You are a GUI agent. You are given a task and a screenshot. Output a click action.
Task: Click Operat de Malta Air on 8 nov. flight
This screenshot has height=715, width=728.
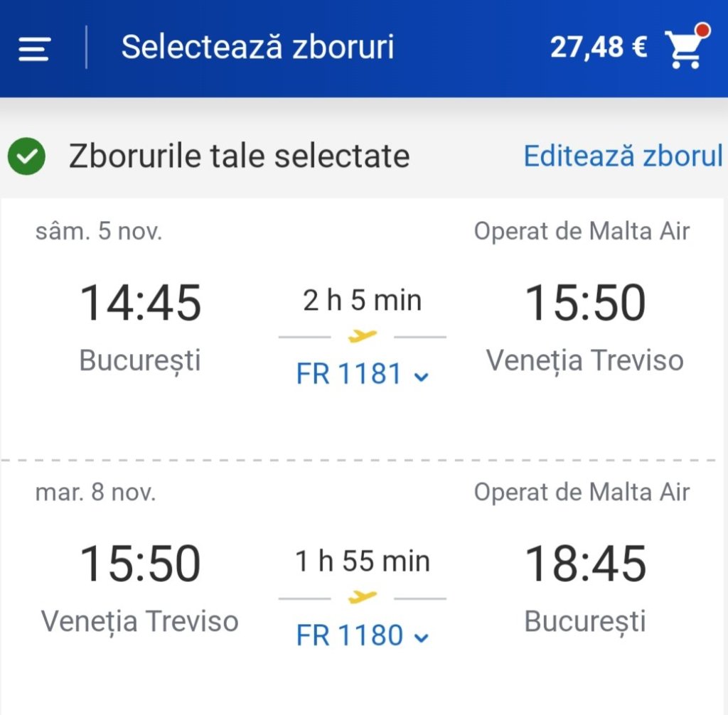(582, 493)
